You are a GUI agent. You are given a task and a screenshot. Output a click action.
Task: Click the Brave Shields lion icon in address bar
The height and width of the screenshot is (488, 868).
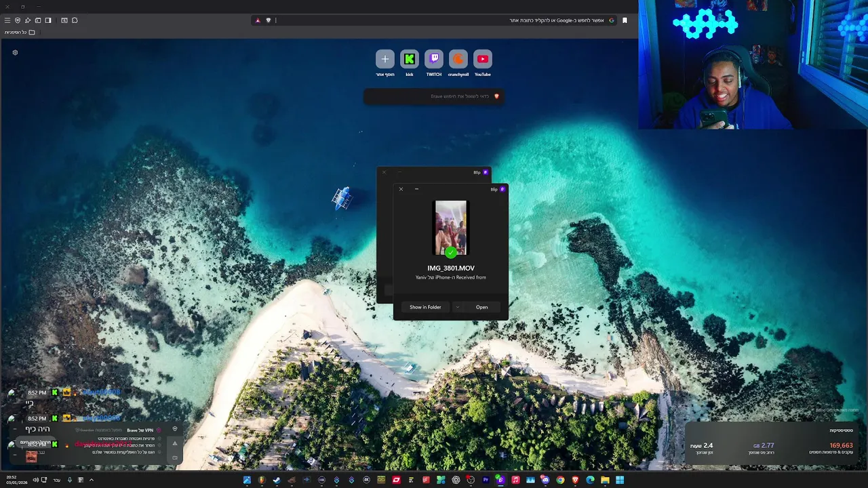click(269, 20)
